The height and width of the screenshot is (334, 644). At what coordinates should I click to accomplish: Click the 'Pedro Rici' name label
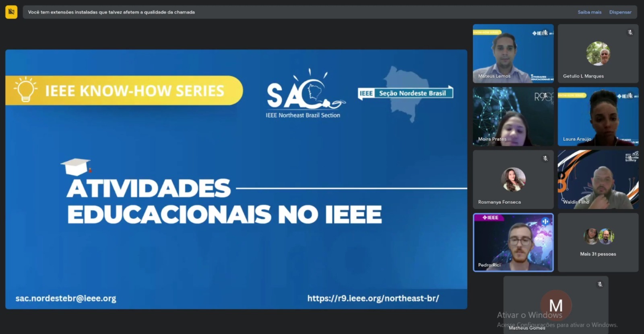coord(489,265)
